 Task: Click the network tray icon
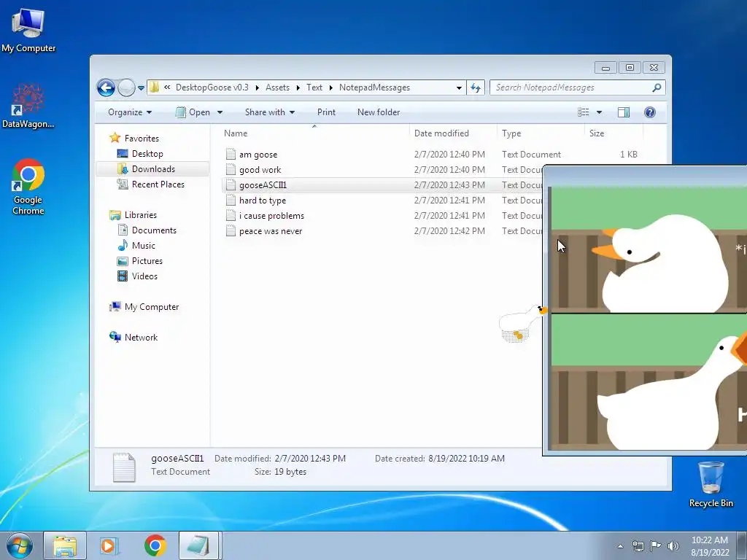coord(638,546)
